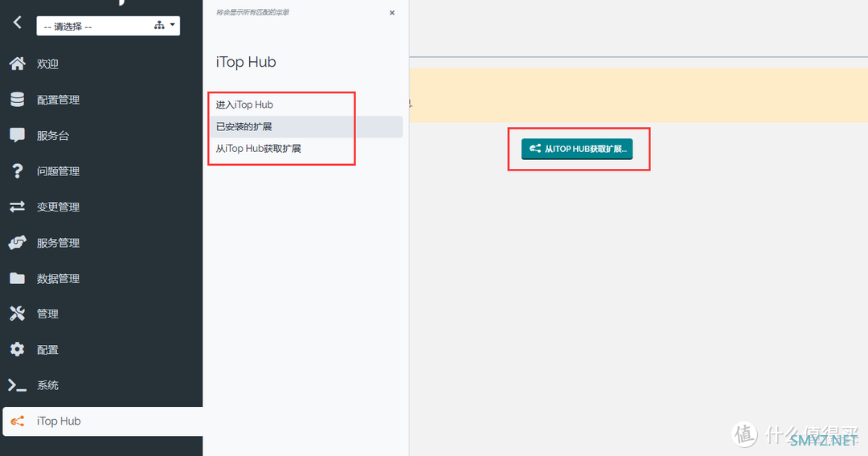Choose 已安装的扩展 in submenu

306,127
